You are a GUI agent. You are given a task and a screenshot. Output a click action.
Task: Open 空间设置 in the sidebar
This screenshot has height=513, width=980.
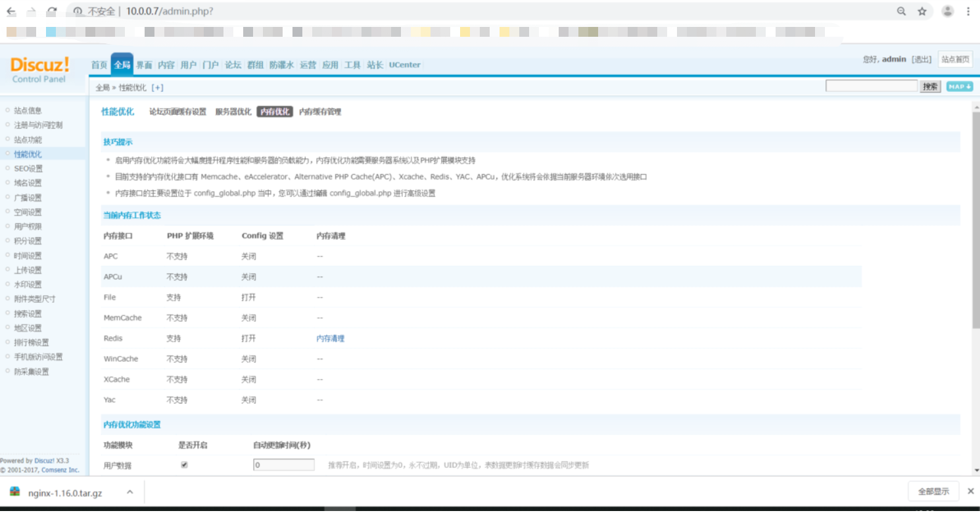tap(28, 212)
